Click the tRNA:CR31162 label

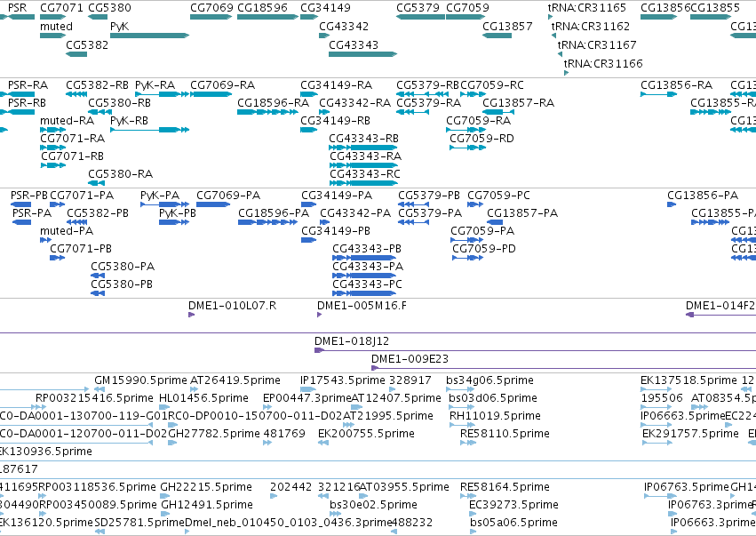pos(591,26)
